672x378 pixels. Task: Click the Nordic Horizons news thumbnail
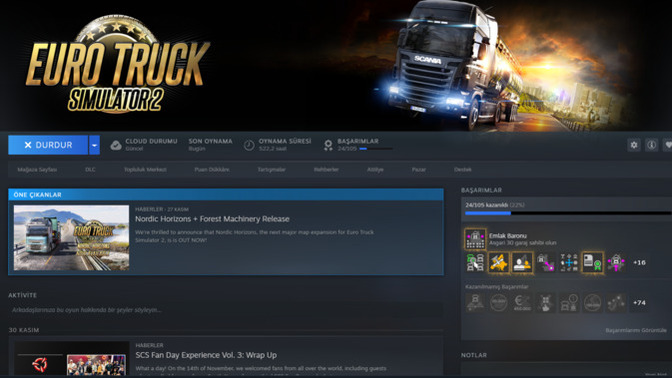[71, 237]
